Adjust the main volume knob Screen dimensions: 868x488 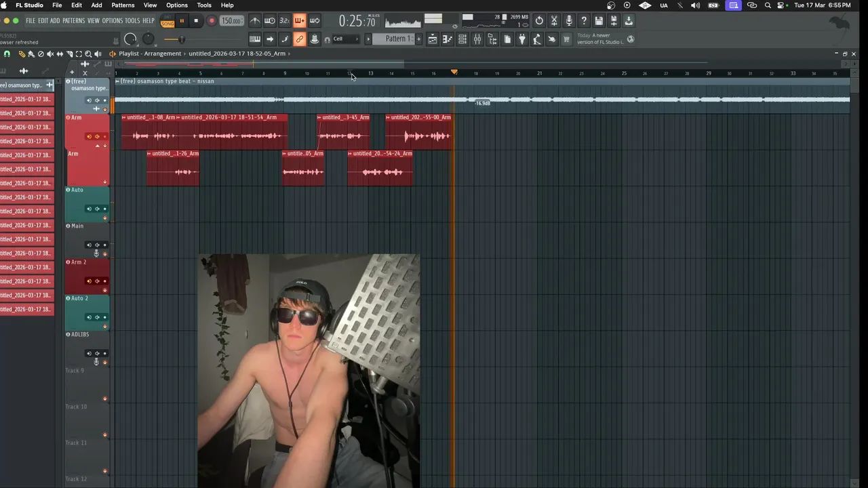(x=131, y=39)
